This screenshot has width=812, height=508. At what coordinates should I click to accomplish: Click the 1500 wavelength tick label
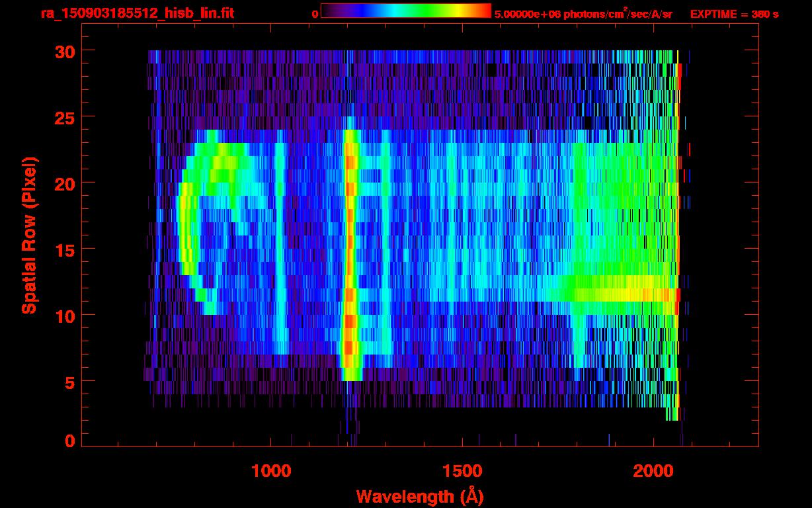[462, 471]
